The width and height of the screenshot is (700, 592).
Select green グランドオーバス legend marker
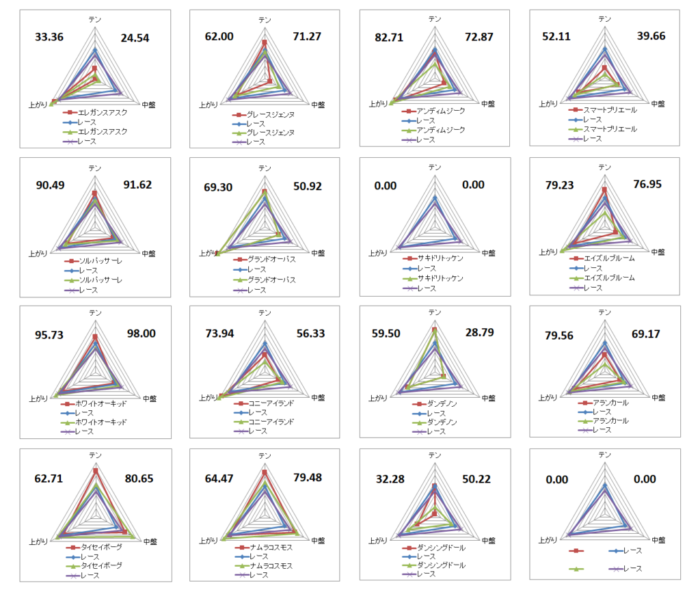(239, 280)
